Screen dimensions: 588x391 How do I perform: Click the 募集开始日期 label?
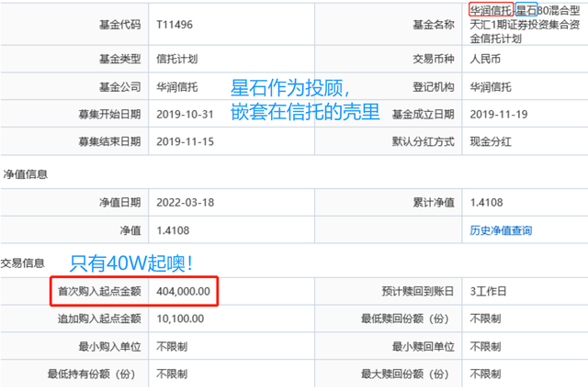[109, 114]
